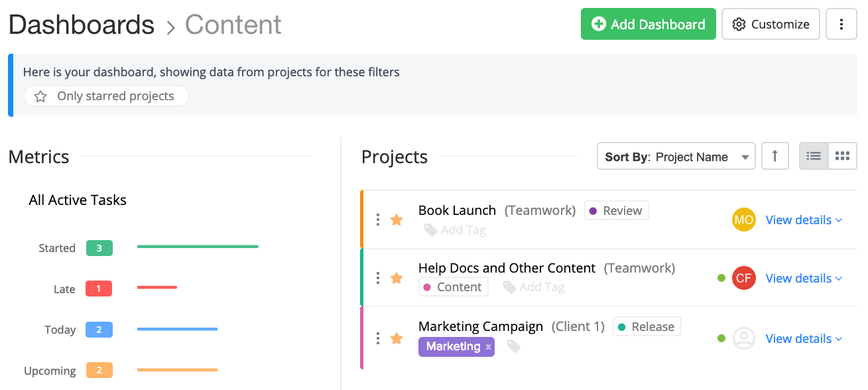The image size is (868, 390).
Task: Go to Dashboards breadcrumb
Action: click(x=82, y=25)
